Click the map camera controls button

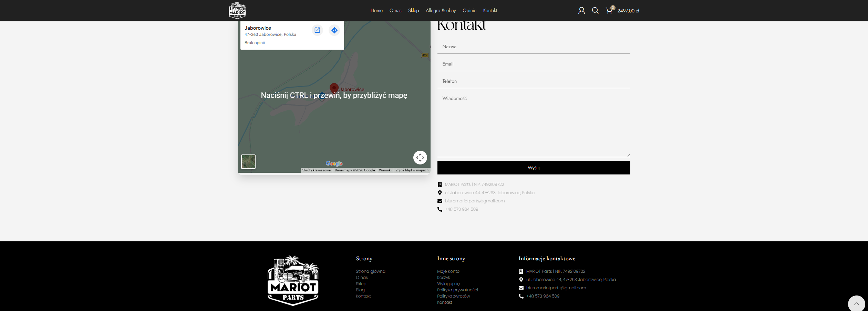(x=420, y=158)
